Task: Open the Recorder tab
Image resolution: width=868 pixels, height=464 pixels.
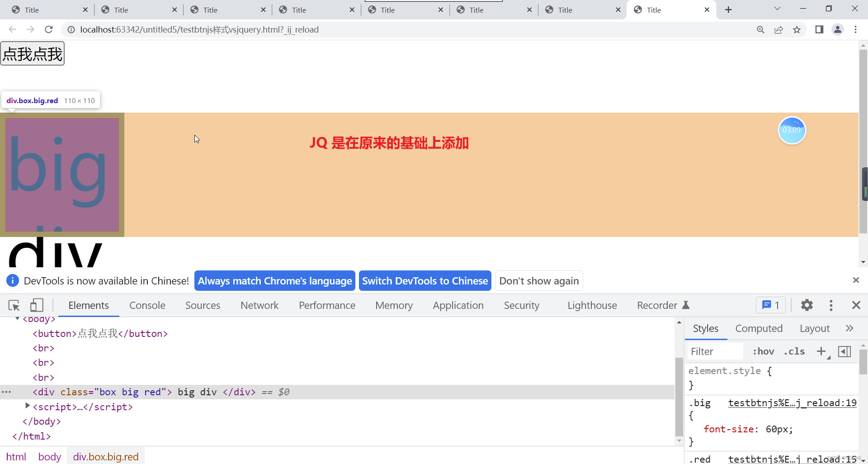Action: [663, 305]
